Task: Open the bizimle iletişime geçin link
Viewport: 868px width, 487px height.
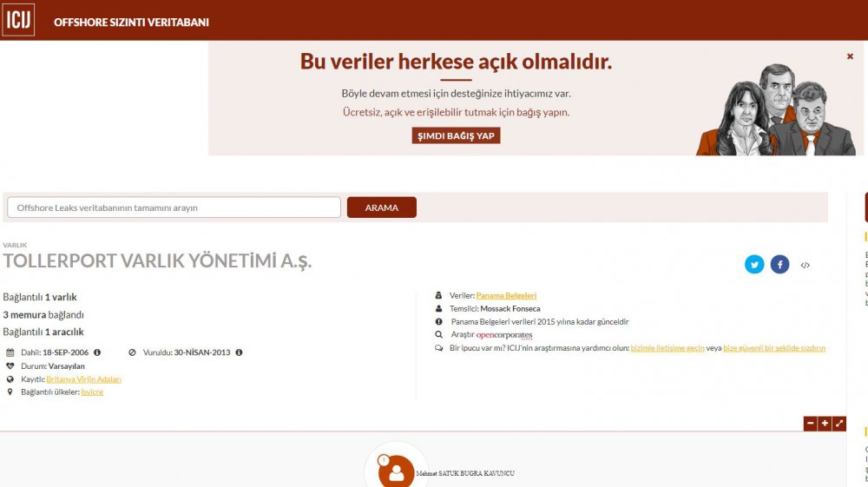Action: [x=667, y=348]
